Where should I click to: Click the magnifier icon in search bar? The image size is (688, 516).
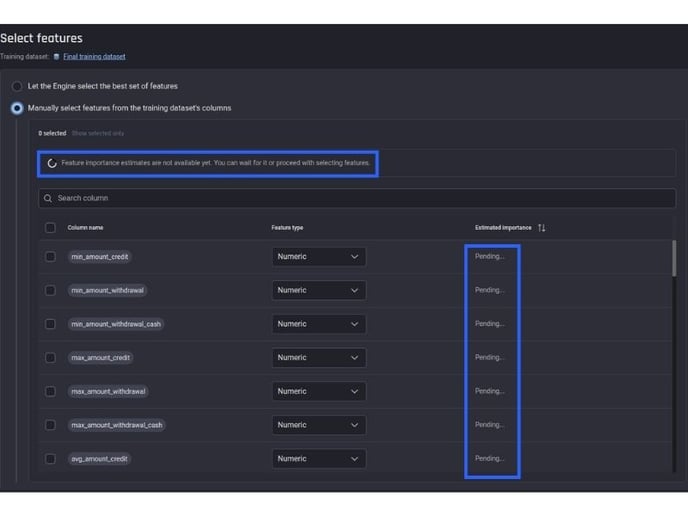[48, 198]
